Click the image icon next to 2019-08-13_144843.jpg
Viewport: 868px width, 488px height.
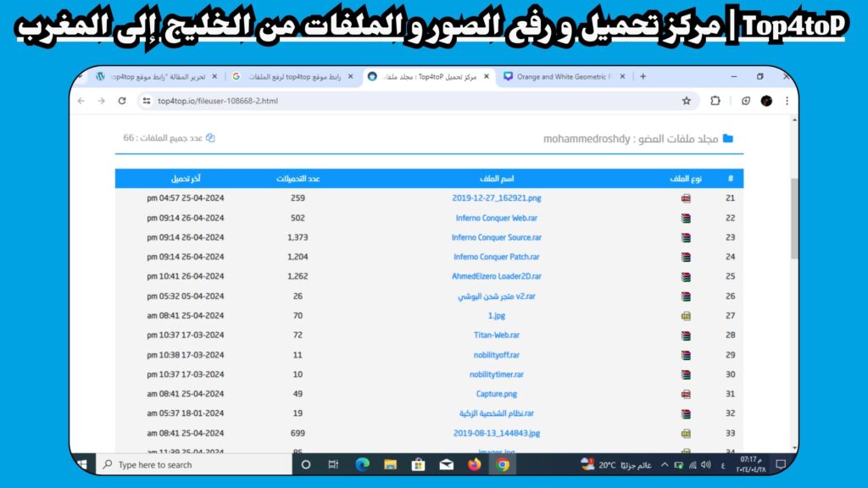(685, 433)
